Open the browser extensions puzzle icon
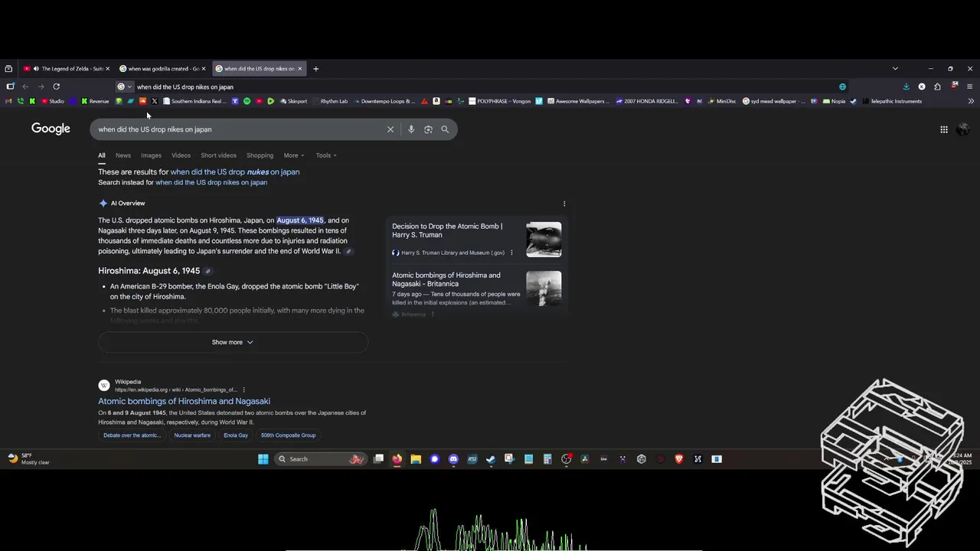 click(938, 86)
